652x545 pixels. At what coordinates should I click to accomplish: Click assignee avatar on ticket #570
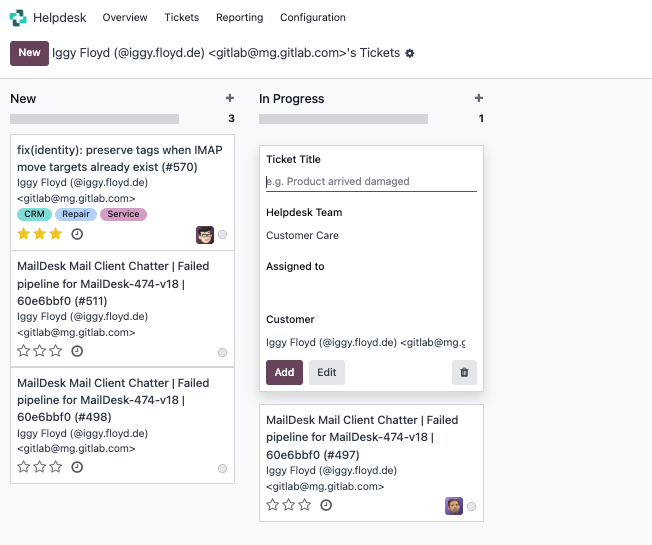(x=205, y=235)
